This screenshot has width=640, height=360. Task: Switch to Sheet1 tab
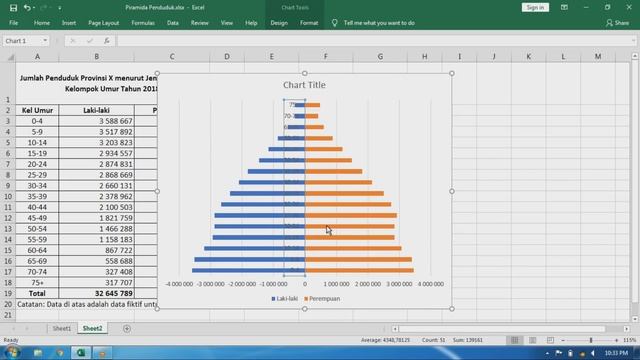pos(62,328)
